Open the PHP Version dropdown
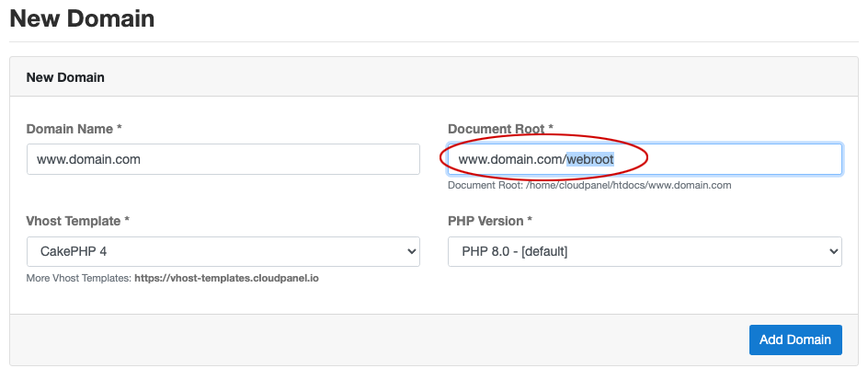The height and width of the screenshot is (380, 868). click(645, 251)
